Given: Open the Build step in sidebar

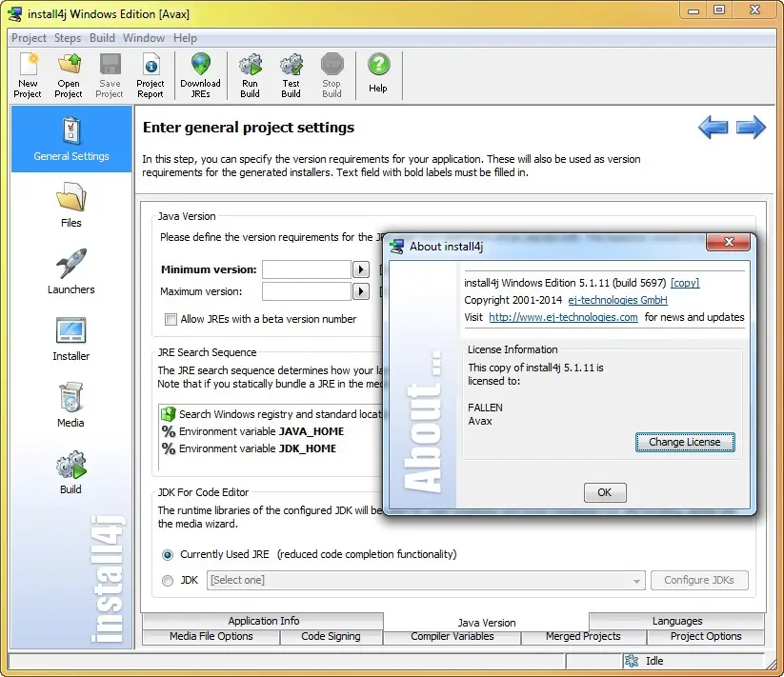Looking at the screenshot, I should click(71, 471).
